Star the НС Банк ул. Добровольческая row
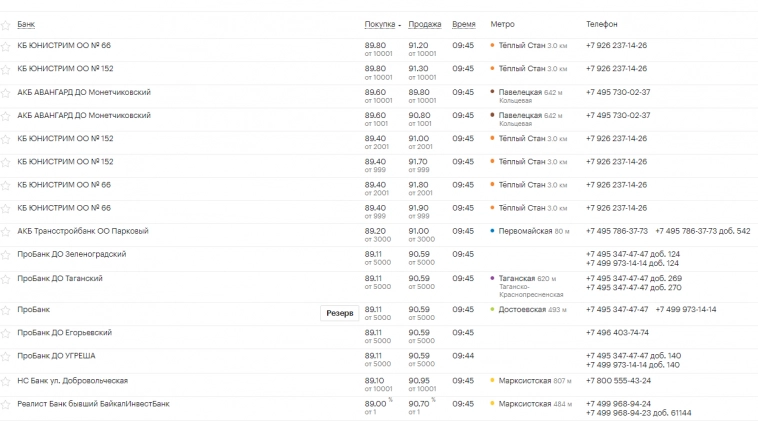The width and height of the screenshot is (758, 421). click(5, 382)
